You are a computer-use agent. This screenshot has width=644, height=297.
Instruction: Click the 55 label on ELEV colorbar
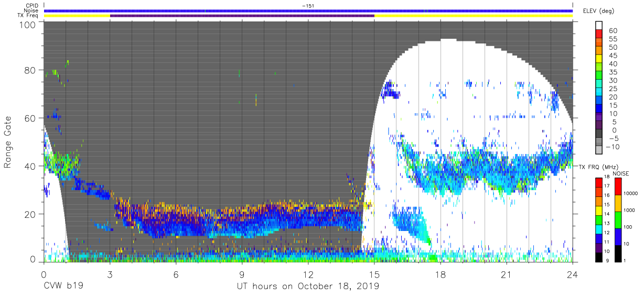point(613,39)
